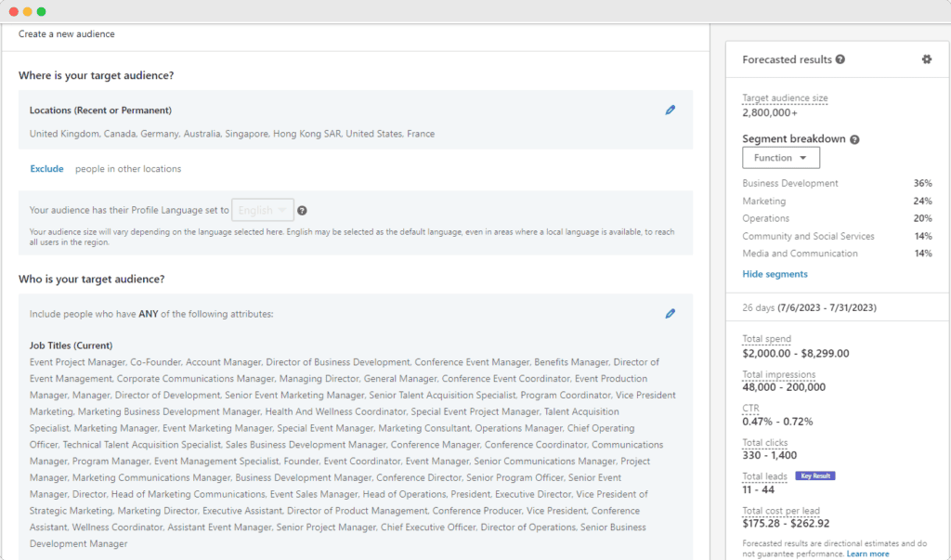
Task: Open the pencil editor for audience attributes
Action: point(671,314)
